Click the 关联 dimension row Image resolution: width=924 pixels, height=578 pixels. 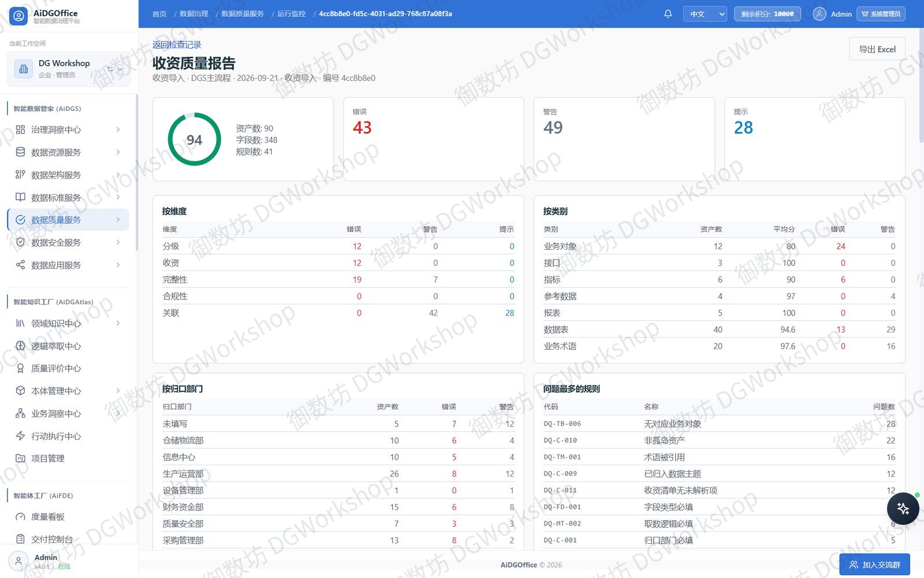pos(338,313)
